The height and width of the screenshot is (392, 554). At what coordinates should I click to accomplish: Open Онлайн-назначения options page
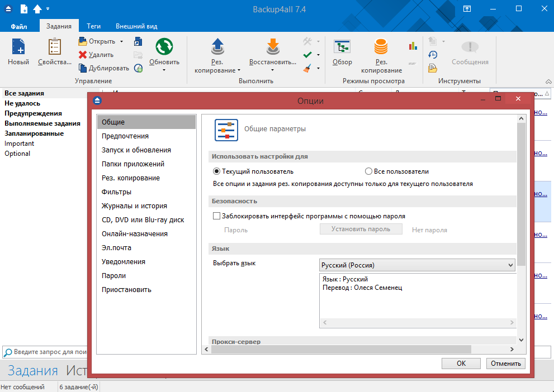click(x=146, y=233)
